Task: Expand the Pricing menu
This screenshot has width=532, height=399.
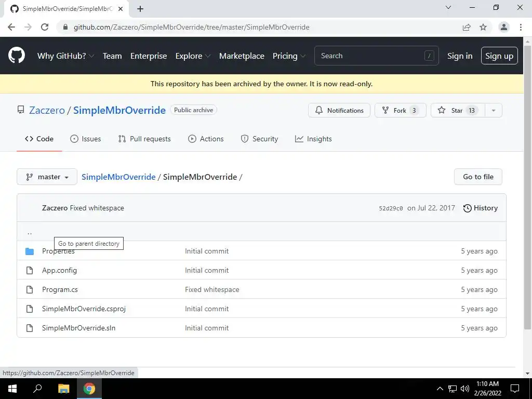Action: pyautogui.click(x=289, y=56)
